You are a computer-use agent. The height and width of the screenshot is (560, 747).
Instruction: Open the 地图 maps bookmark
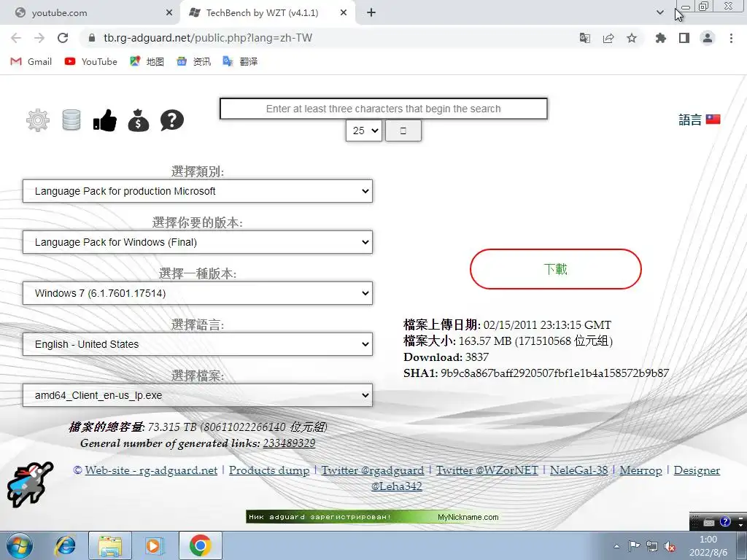147,61
